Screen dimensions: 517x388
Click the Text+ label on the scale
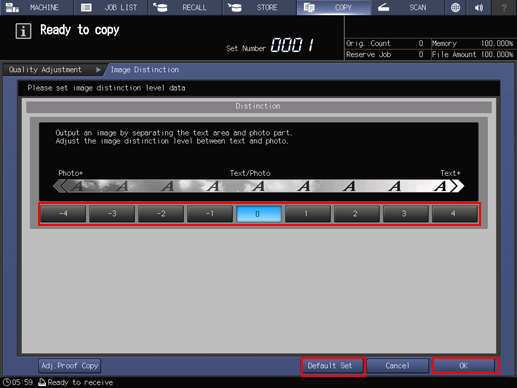(x=450, y=173)
